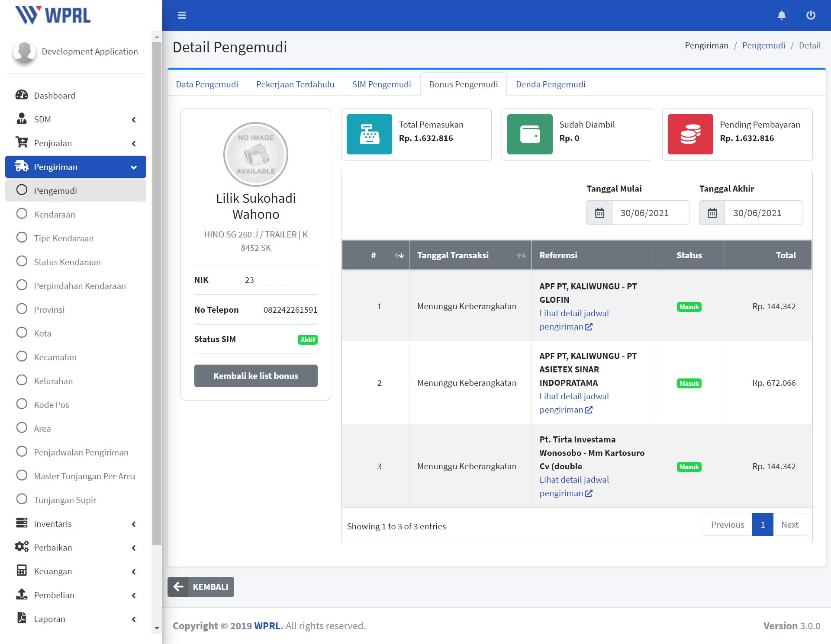Viewport: 831px width, 644px height.
Task: Click the user avatar in sidebar
Action: point(24,52)
